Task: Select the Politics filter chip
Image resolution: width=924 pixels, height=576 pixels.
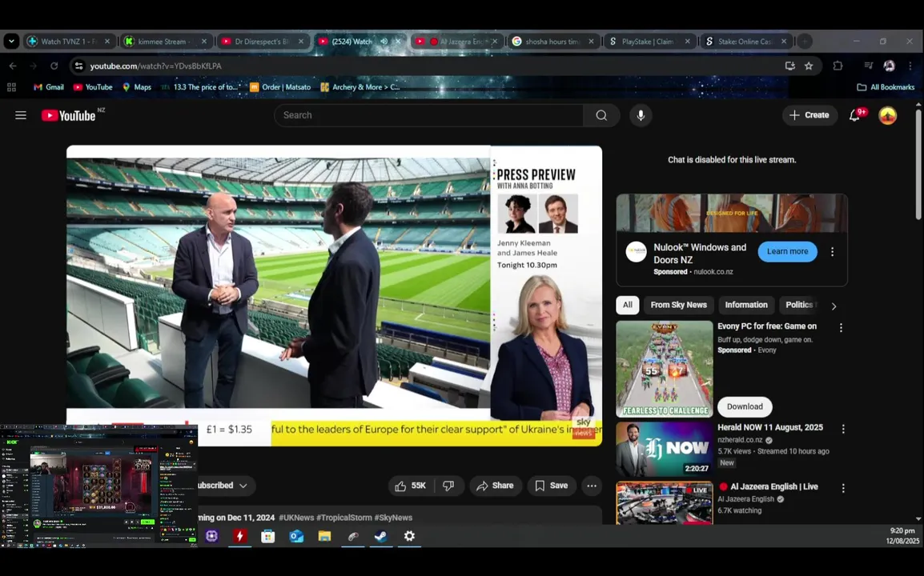Action: coord(800,305)
